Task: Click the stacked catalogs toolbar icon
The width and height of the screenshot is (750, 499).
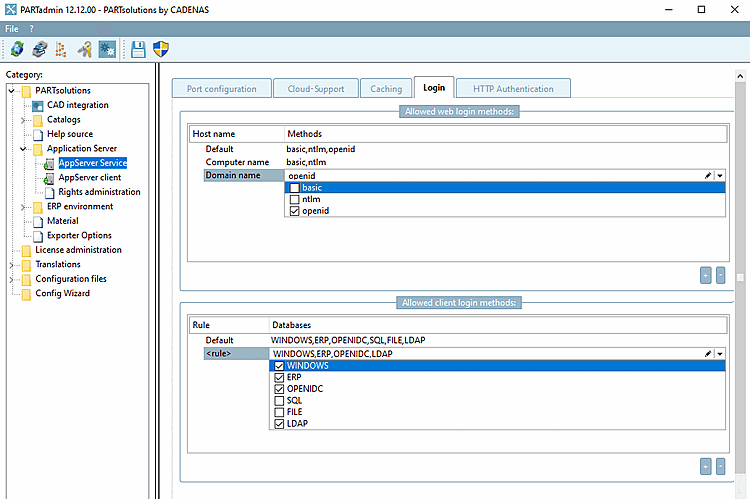Action: coord(40,49)
